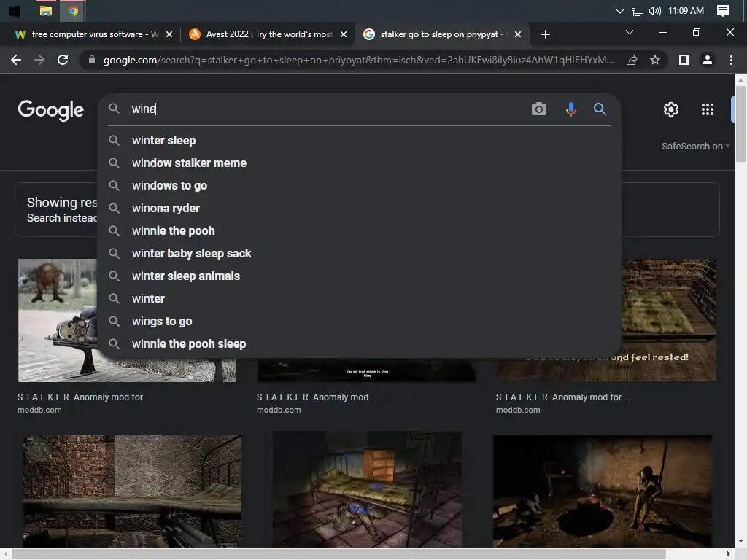Open Windows Start menu

15,11
